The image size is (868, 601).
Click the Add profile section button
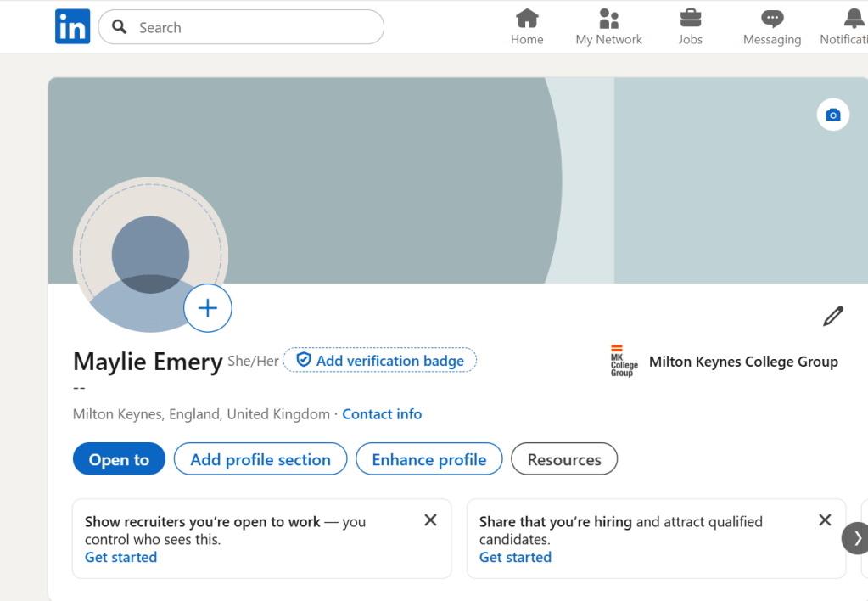(x=260, y=459)
